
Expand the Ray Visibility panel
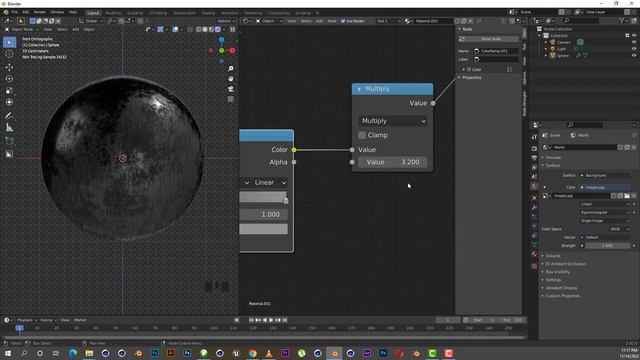[x=557, y=272]
